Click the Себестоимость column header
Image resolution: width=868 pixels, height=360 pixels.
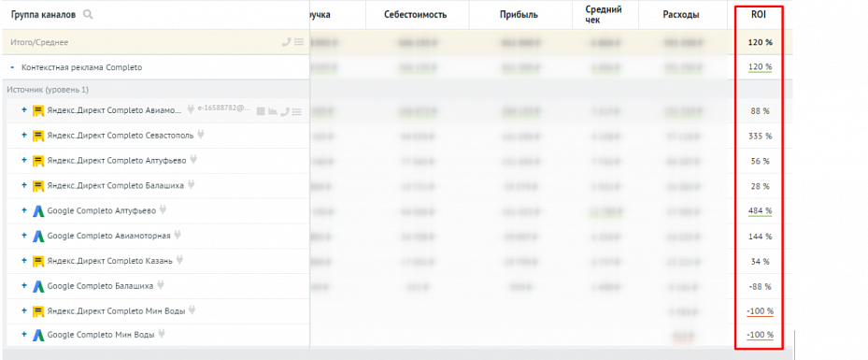coord(416,15)
